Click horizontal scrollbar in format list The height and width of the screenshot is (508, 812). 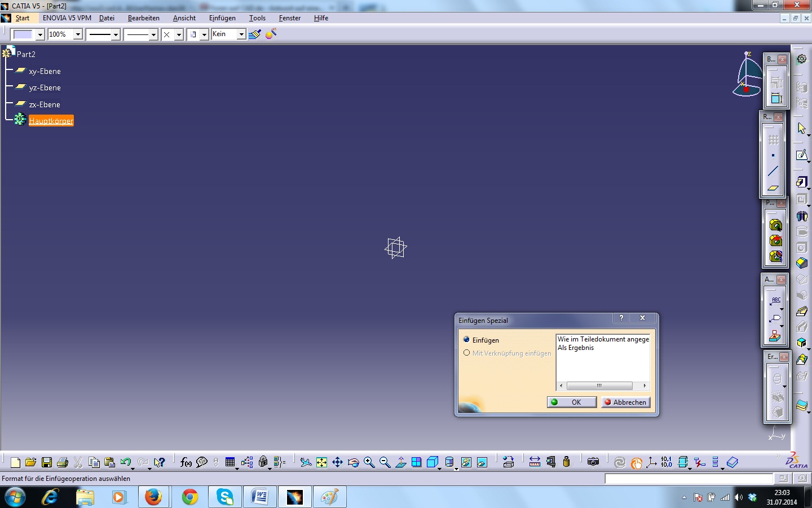coord(599,386)
